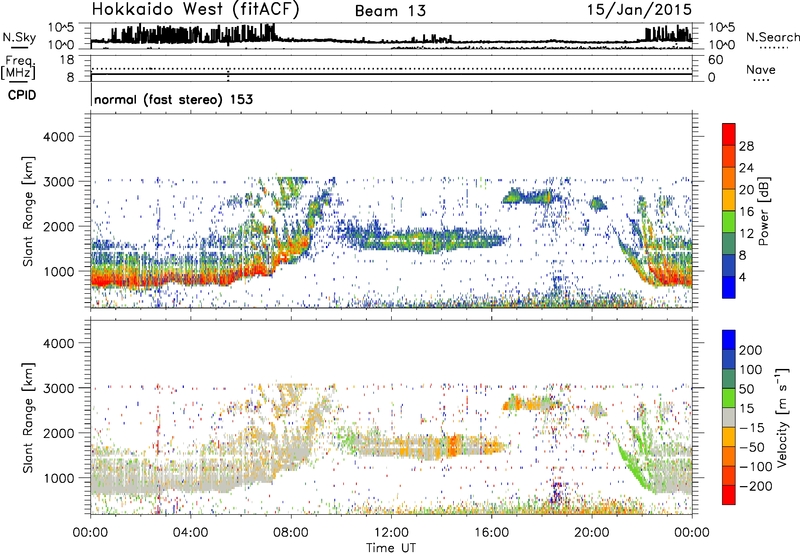Click the 'Slant Range [km]' label of the power panel
The height and width of the screenshot is (554, 800).
pos(28,211)
